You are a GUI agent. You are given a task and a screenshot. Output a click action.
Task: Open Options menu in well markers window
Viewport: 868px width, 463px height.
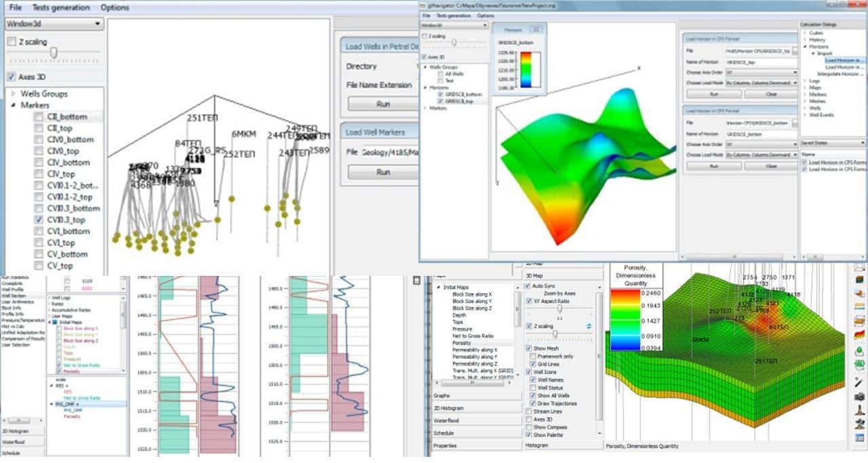[115, 7]
